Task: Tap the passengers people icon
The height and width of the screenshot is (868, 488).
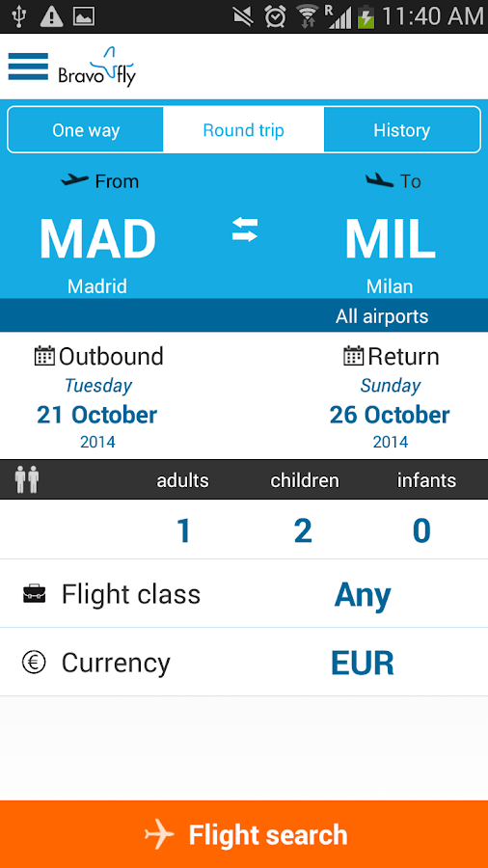Action: pyautogui.click(x=27, y=479)
